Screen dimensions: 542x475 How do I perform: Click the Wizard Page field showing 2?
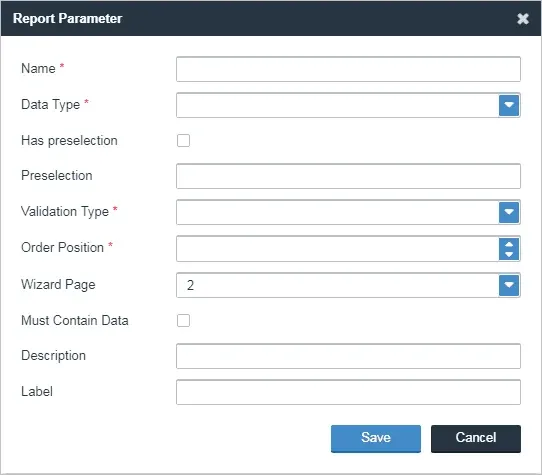click(338, 285)
